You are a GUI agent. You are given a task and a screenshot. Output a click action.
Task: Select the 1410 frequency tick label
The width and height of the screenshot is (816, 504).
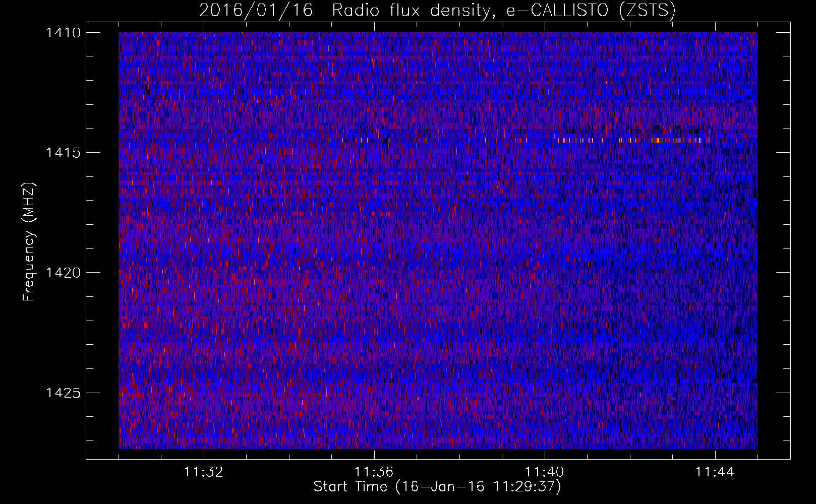click(63, 33)
